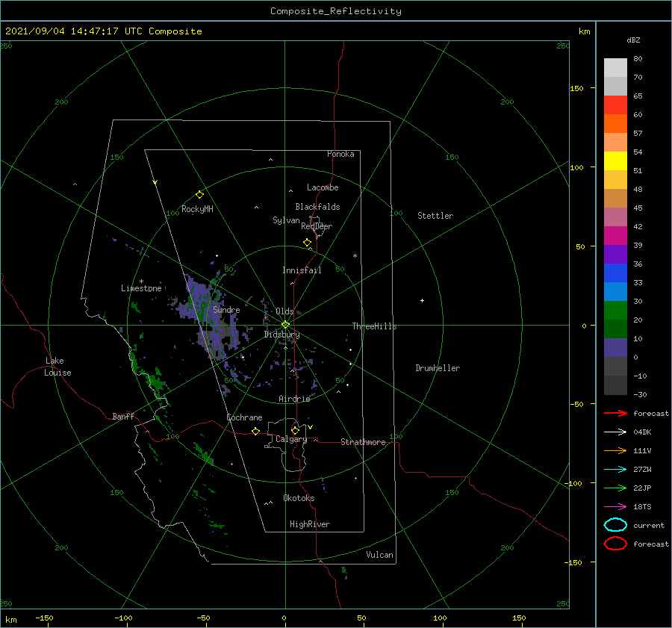Click the Limestone label
This screenshot has width=672, height=628.
141,288
